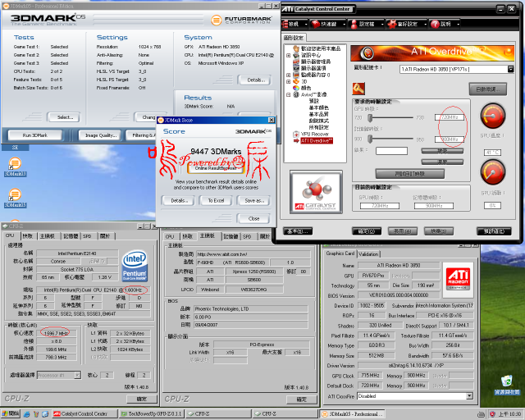
Task: Open the 3DMark03 desktop shortcut
Action: pos(15,167)
